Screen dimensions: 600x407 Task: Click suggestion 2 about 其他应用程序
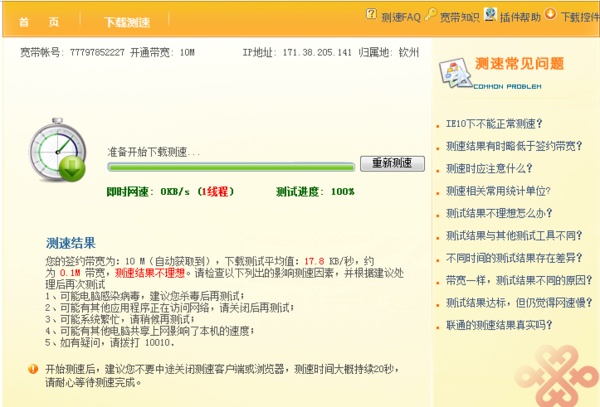click(170, 308)
